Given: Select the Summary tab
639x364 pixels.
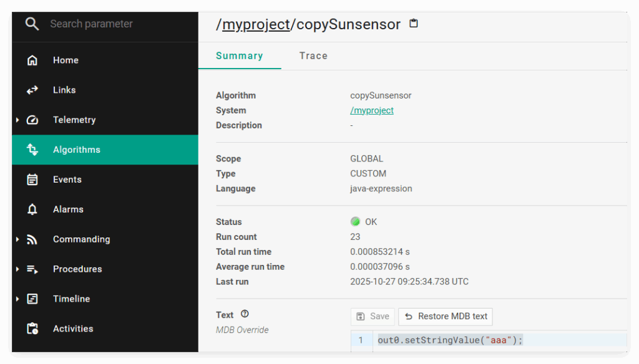Looking at the screenshot, I should tap(239, 56).
